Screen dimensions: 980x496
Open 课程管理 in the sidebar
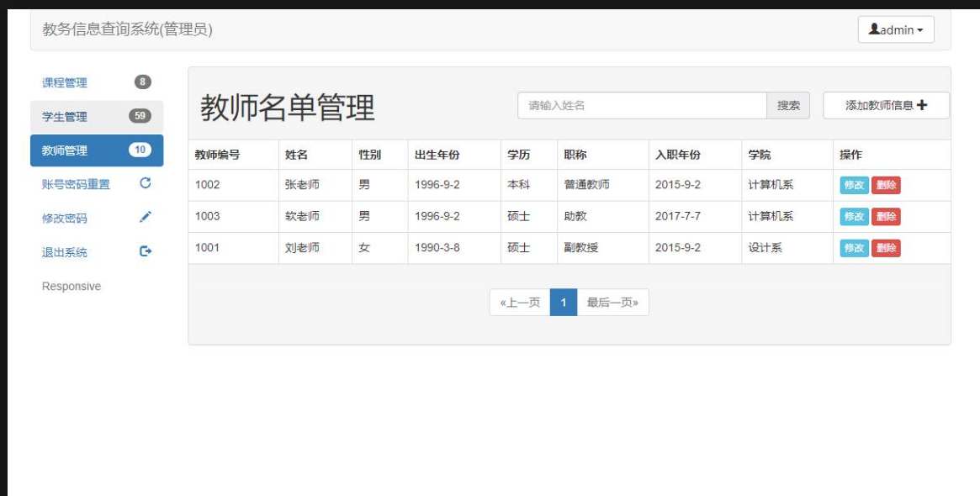(x=97, y=82)
